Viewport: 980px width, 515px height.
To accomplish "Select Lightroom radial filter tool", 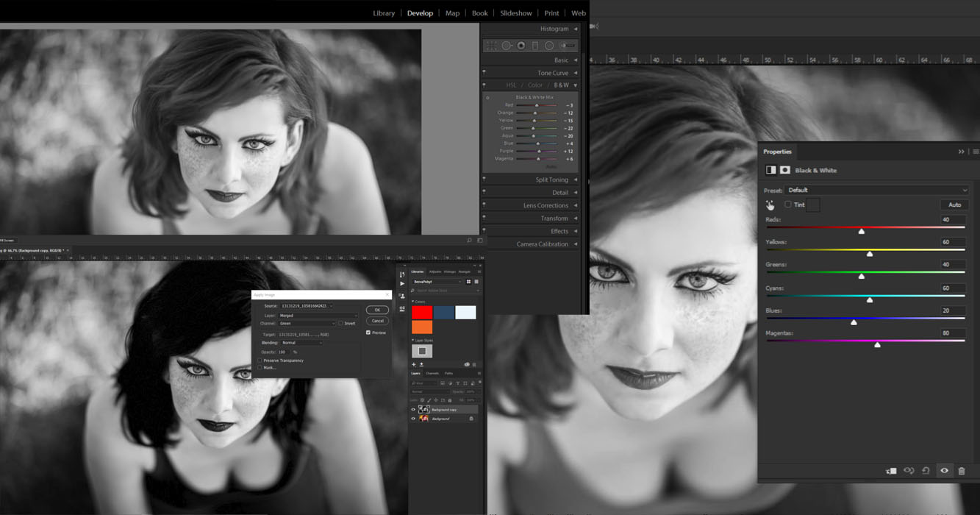I will (549, 46).
